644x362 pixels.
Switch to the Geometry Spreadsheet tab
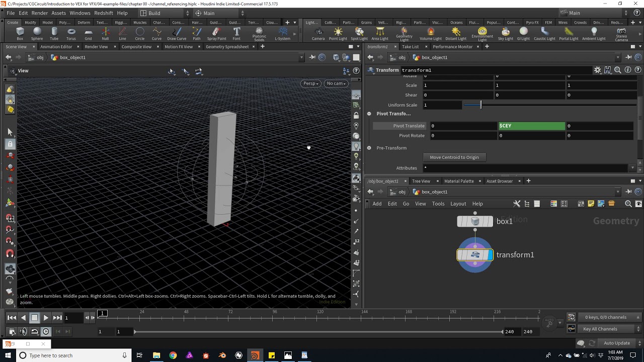point(227,47)
